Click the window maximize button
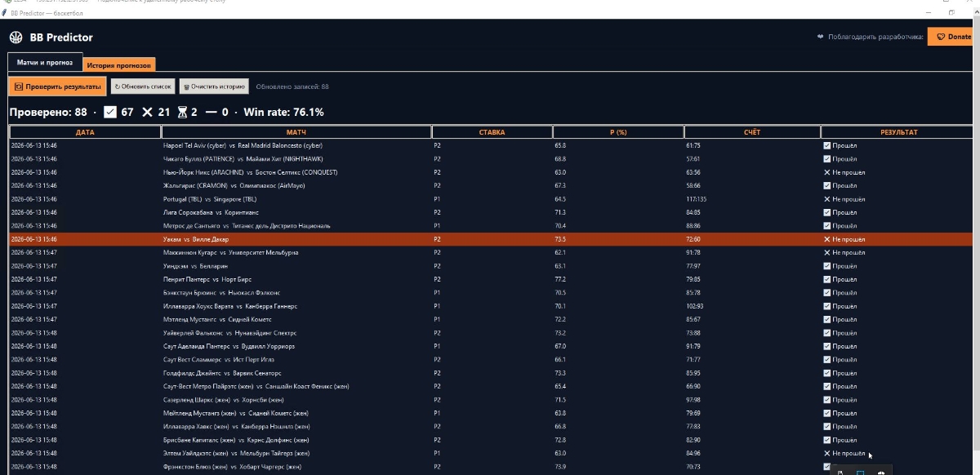 tap(952, 12)
